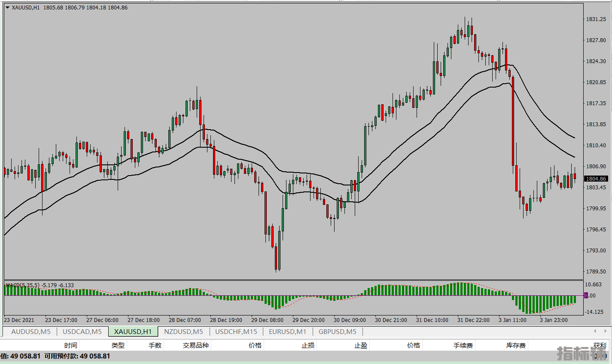Select the 止损 column header

[x=308, y=345]
